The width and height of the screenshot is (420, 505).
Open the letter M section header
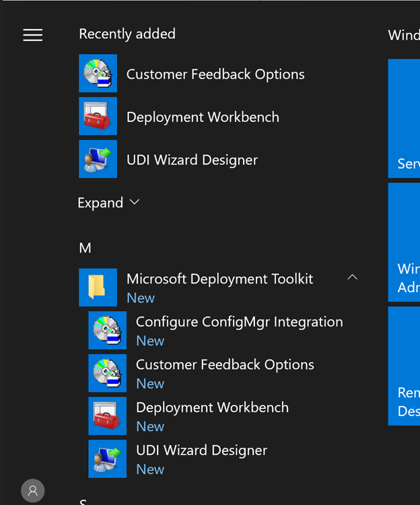pyautogui.click(x=85, y=248)
